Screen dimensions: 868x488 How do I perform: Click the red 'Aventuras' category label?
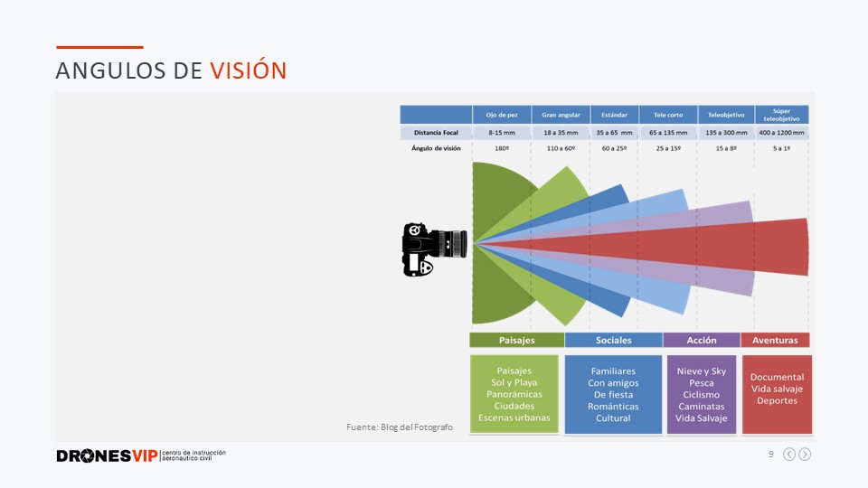tap(775, 341)
